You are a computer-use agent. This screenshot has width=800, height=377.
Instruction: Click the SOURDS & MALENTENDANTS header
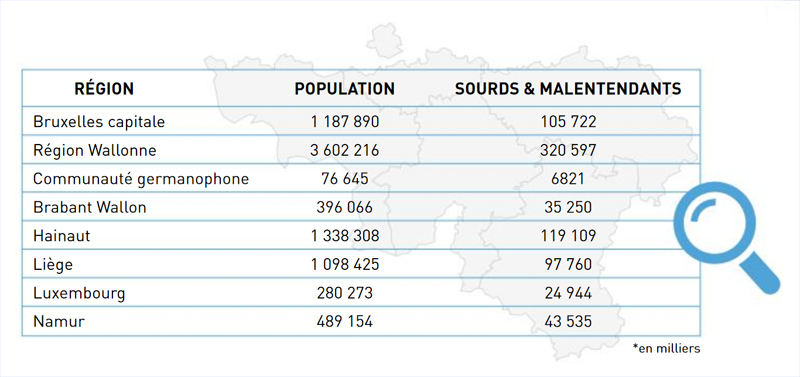568,89
